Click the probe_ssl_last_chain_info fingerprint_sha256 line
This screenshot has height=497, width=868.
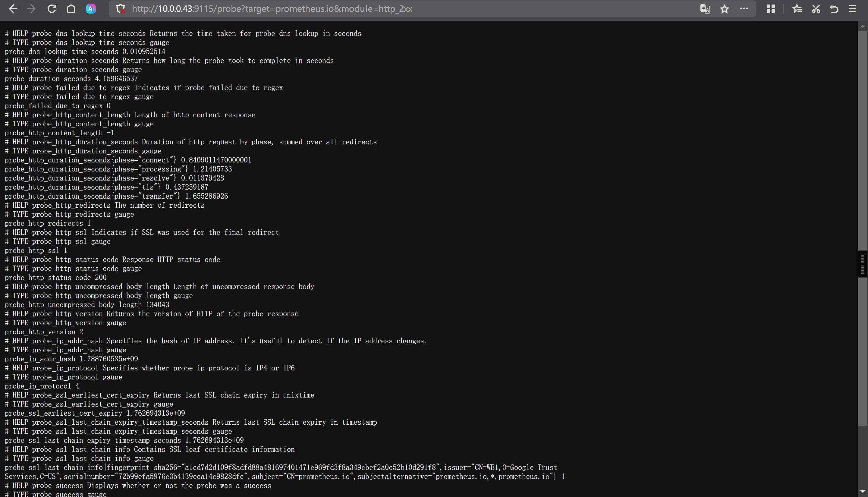click(281, 467)
